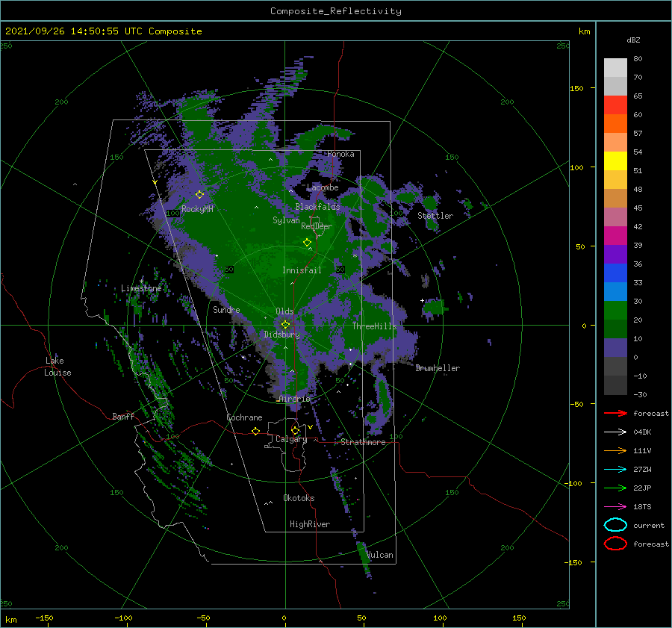The width and height of the screenshot is (672, 628).
Task: Click the Olds town label
Action: 284,311
